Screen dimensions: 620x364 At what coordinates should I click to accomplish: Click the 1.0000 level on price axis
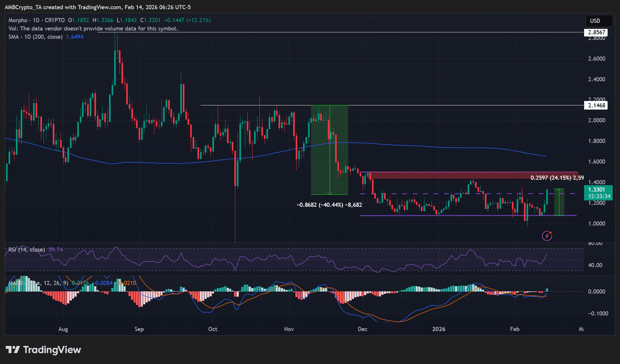point(596,223)
